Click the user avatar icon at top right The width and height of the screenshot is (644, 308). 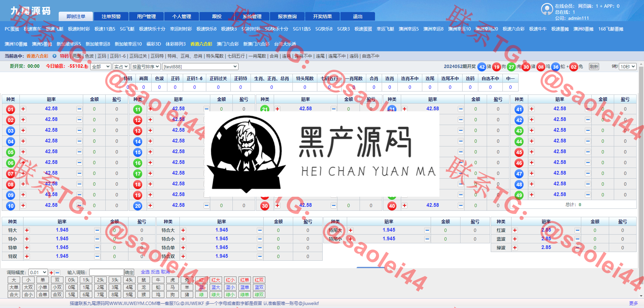547,9
